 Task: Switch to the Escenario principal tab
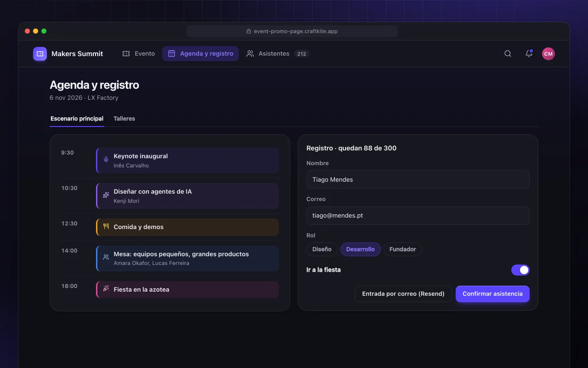click(77, 119)
